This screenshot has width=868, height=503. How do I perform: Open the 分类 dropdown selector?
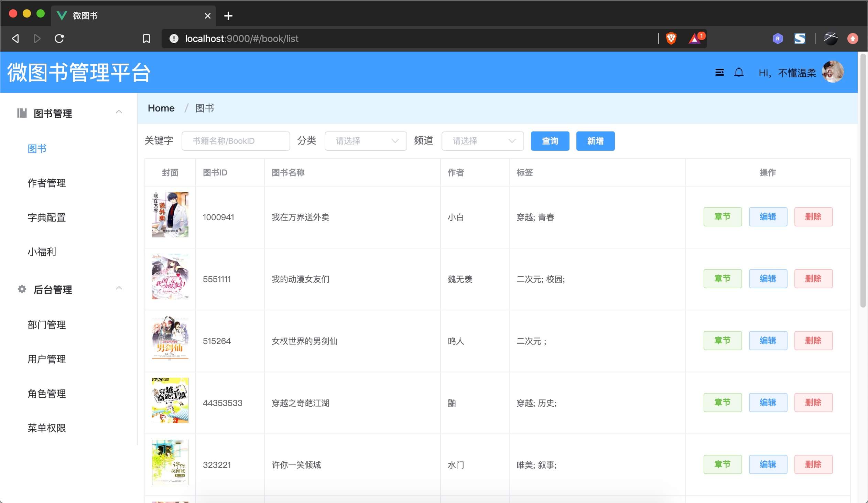click(x=366, y=141)
